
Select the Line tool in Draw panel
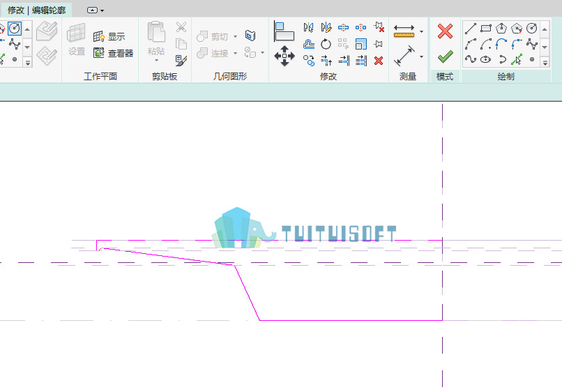coord(470,28)
